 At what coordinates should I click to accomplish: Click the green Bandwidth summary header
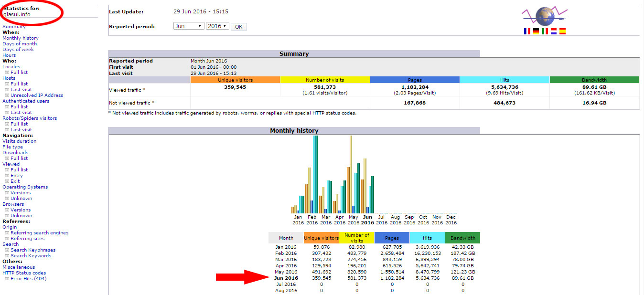tap(594, 80)
